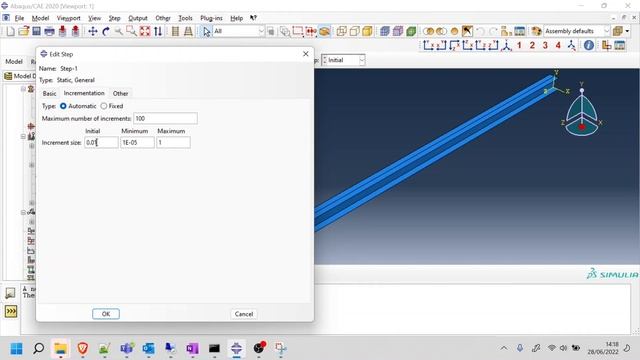Screen dimensions: 640x360
Task: Select the Magnify View tool
Action: [x=118, y=31]
